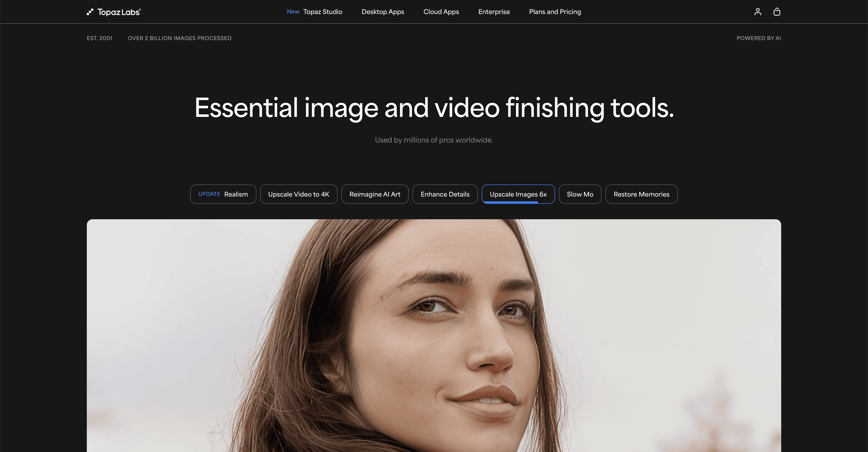868x452 pixels.
Task: Show the Restore Memories demo
Action: 641,194
